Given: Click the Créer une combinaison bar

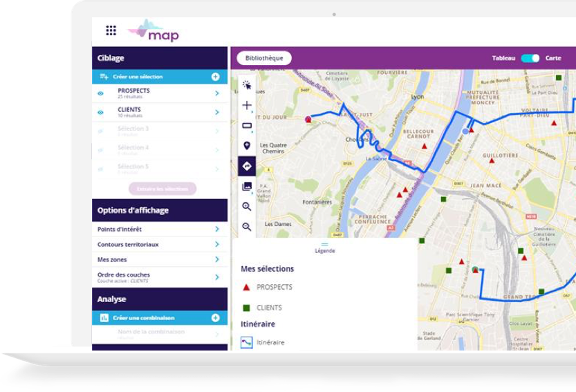Looking at the screenshot, I should click(x=159, y=318).
